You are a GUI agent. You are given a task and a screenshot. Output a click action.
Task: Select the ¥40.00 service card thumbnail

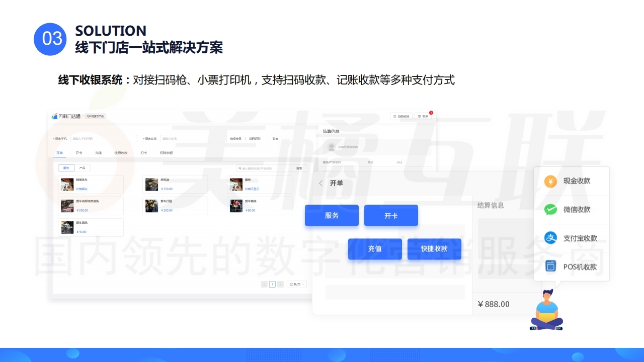67,227
